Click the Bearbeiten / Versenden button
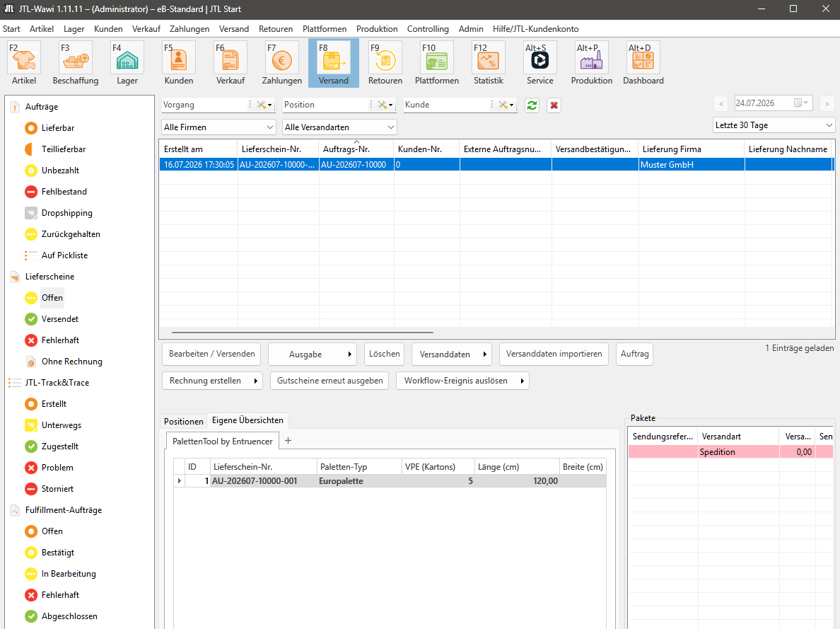 (211, 354)
